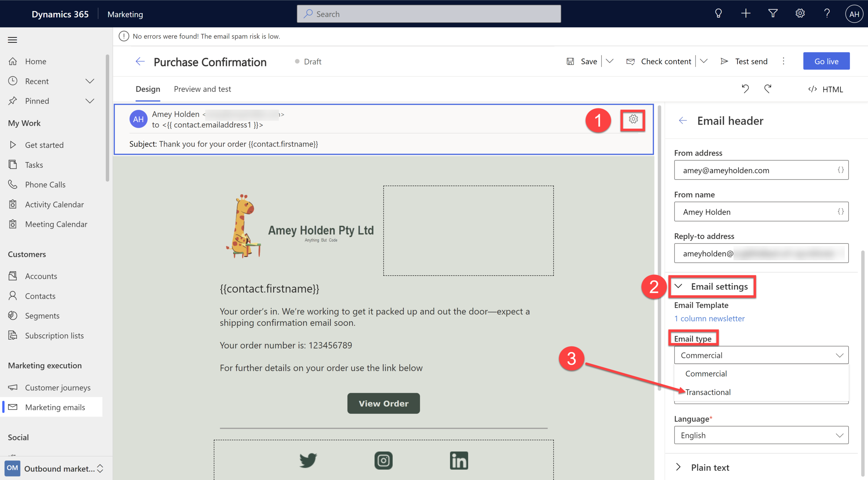Click the Twitter icon in the email footer
The width and height of the screenshot is (868, 480).
[x=308, y=460]
